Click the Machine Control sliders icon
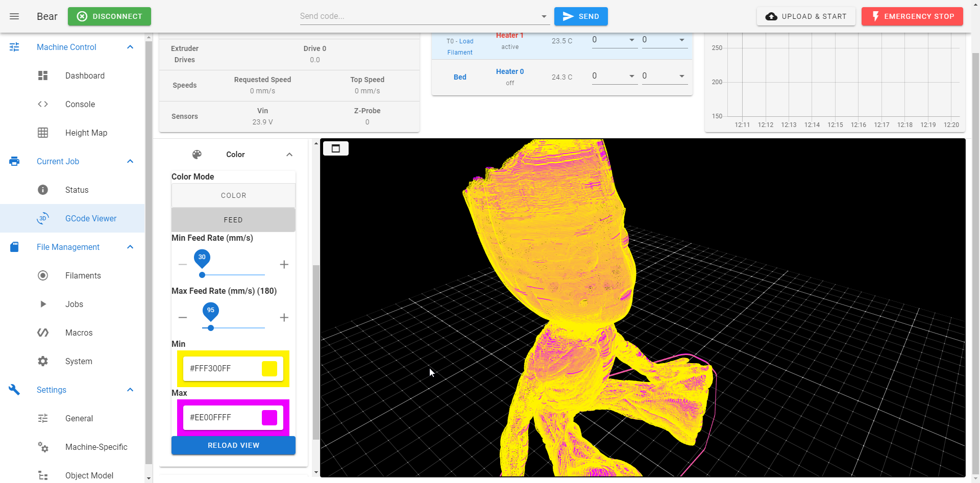This screenshot has height=483, width=980. pyautogui.click(x=14, y=47)
